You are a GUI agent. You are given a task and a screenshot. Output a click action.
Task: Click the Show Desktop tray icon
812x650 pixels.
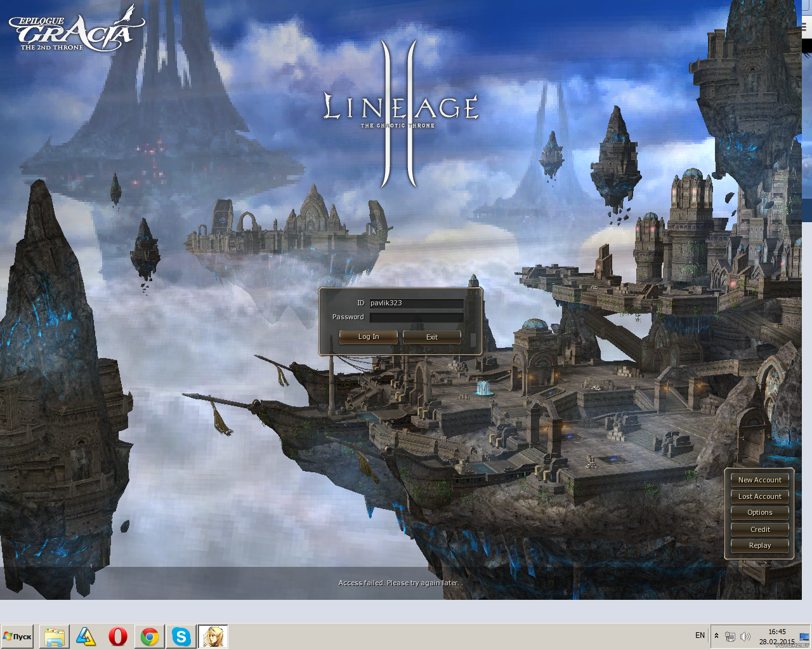coord(804,637)
